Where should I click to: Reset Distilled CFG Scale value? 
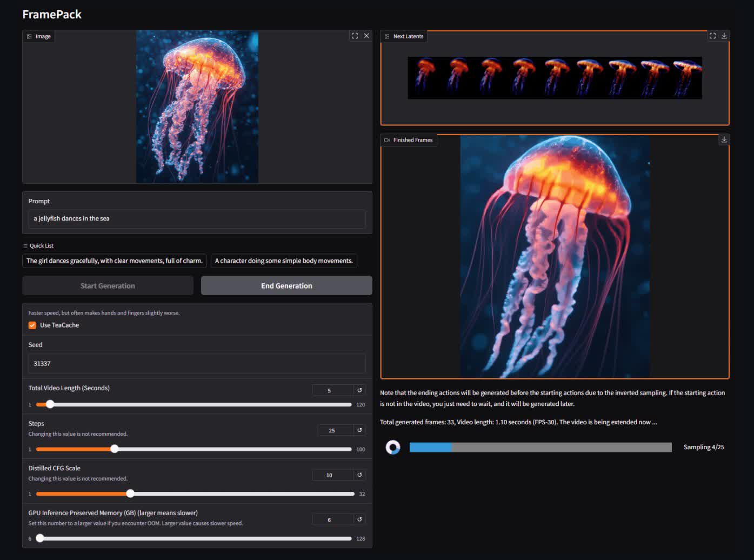click(359, 475)
